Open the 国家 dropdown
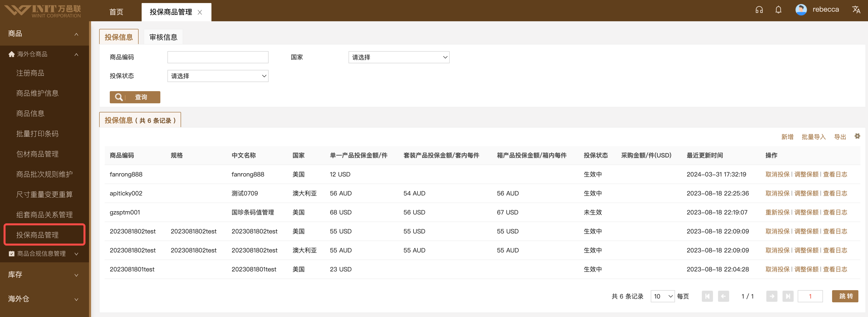 [x=399, y=57]
